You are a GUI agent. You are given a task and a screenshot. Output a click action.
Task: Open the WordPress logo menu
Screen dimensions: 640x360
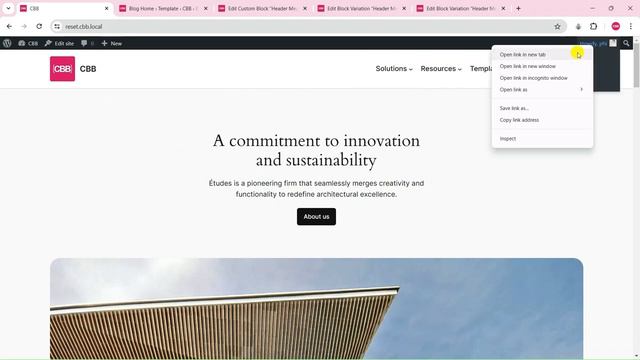(x=7, y=43)
